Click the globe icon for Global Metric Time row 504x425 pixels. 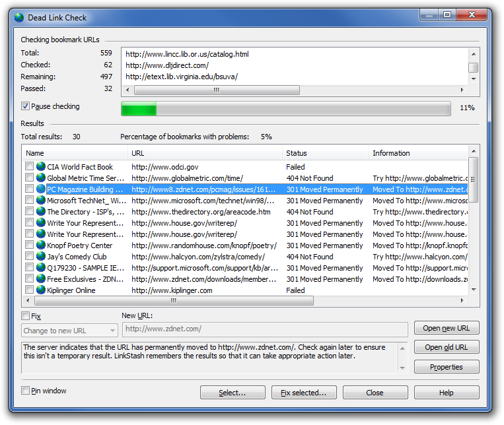pos(41,178)
